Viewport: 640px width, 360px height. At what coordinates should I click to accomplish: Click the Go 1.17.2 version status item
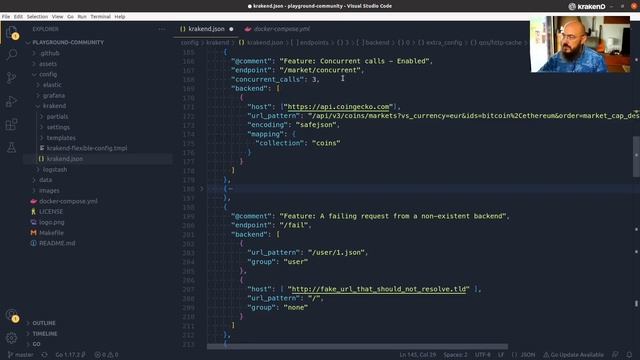tap(70, 355)
